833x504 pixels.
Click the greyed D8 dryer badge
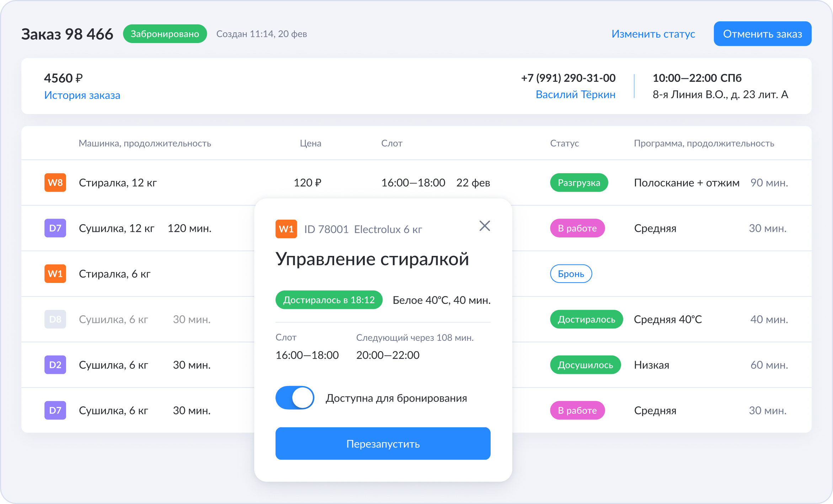click(55, 319)
